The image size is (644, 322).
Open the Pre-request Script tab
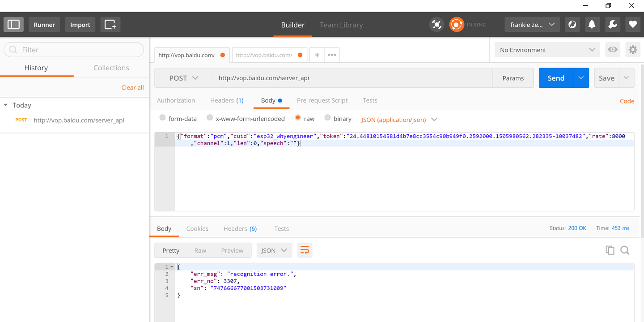(x=322, y=100)
